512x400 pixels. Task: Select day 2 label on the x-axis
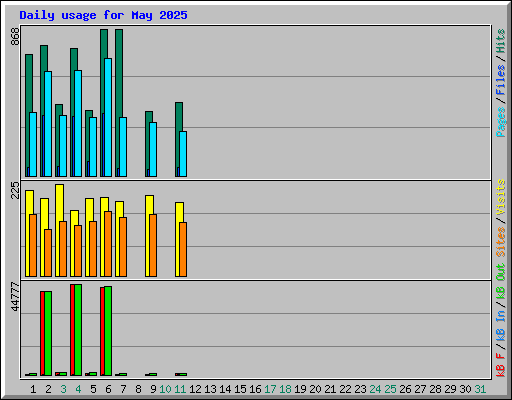point(48,389)
